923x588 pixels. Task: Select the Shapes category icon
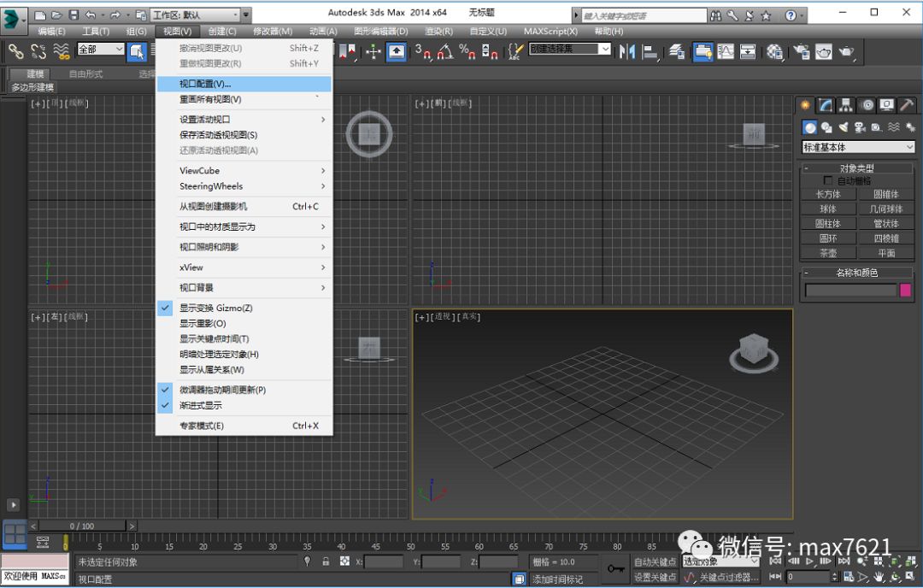point(826,127)
